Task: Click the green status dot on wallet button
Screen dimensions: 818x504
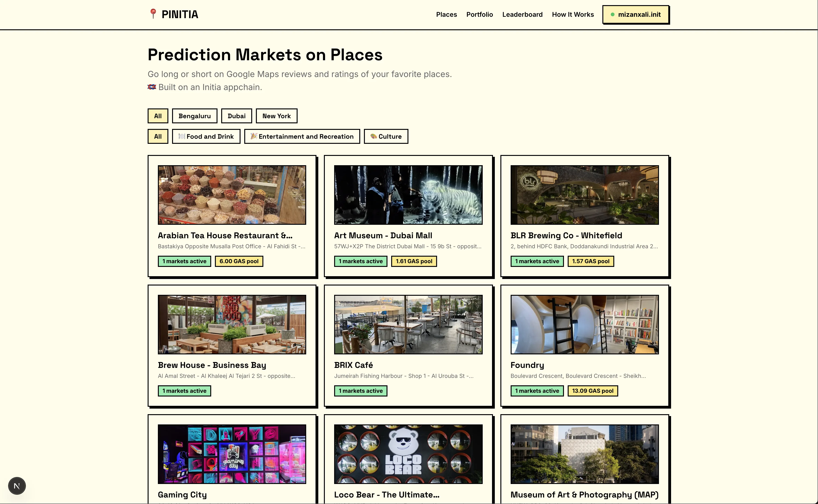Action: (x=612, y=15)
